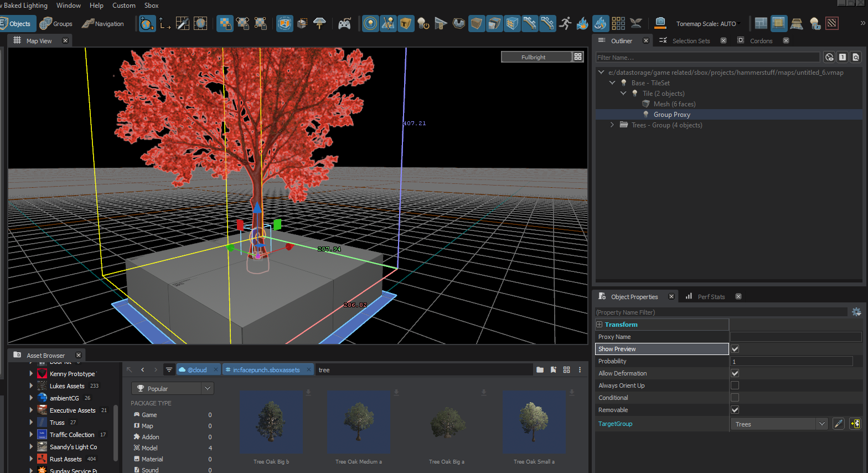Expand the Rust Assets folder
Screen dimensions: 868x473
coord(31,459)
